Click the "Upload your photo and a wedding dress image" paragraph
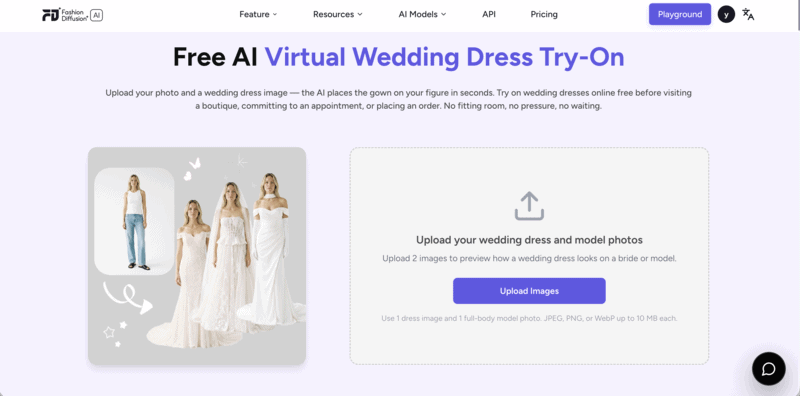The image size is (800, 396). tap(398, 100)
